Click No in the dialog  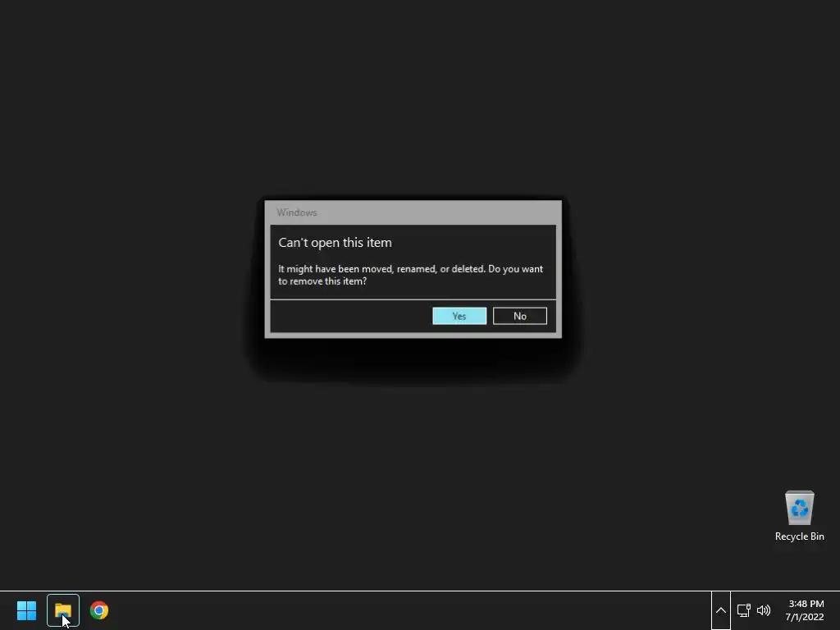[x=519, y=316]
